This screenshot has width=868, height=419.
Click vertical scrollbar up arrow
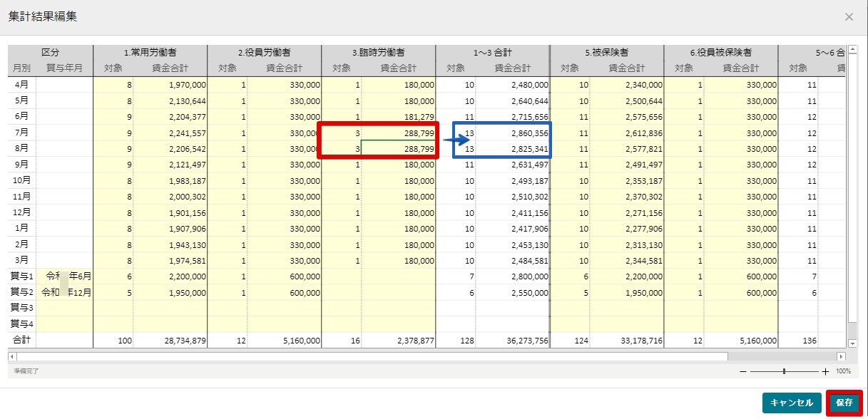(x=852, y=50)
